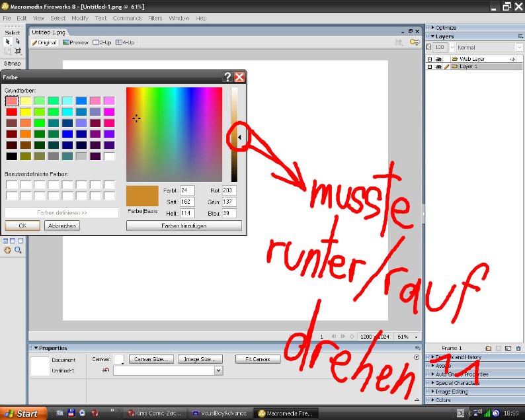Click the Rot value input field

tap(229, 190)
